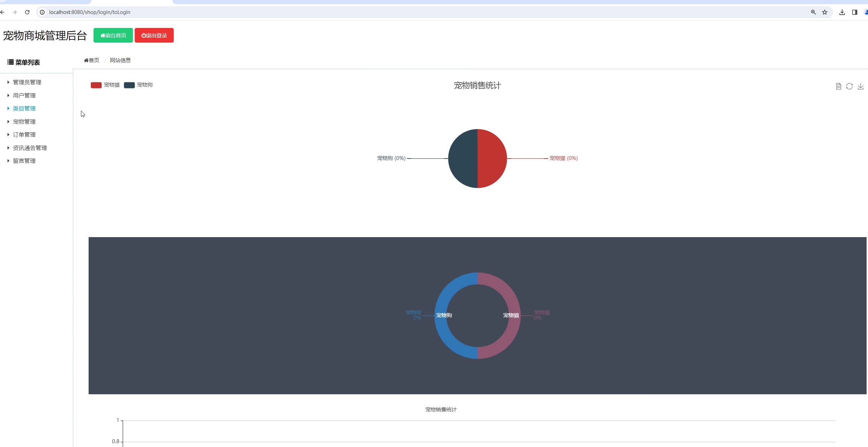
Task: Click the chart restore refresh icon
Action: pyautogui.click(x=850, y=86)
